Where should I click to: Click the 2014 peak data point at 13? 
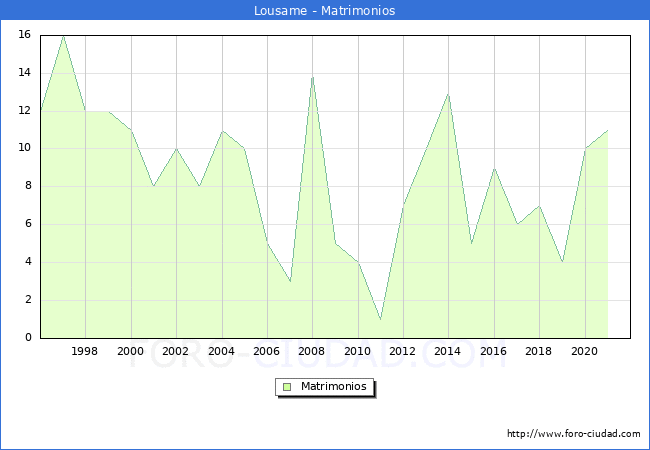point(448,95)
